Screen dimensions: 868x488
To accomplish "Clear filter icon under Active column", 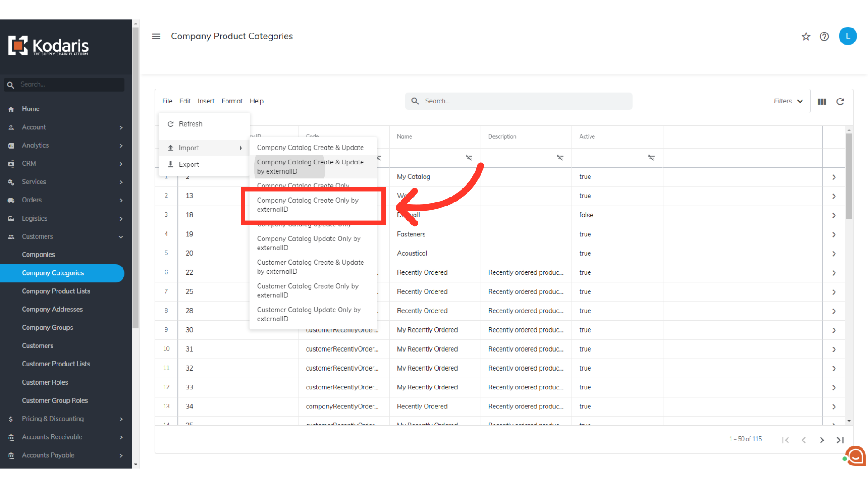I will [x=651, y=158].
